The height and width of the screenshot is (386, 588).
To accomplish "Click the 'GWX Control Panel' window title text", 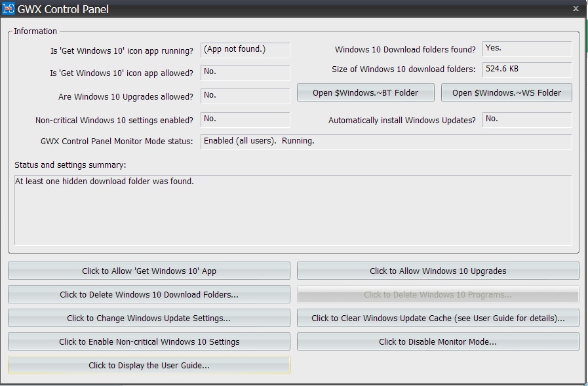I will 63,9.
